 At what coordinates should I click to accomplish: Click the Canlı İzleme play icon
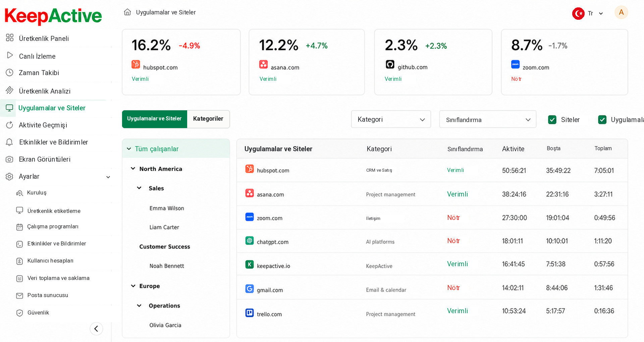click(10, 55)
